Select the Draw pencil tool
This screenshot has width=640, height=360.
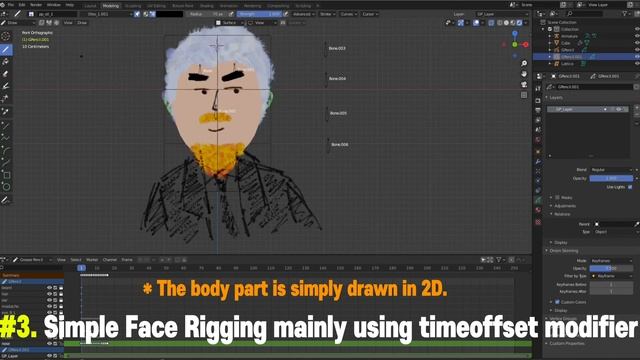(x=6, y=49)
